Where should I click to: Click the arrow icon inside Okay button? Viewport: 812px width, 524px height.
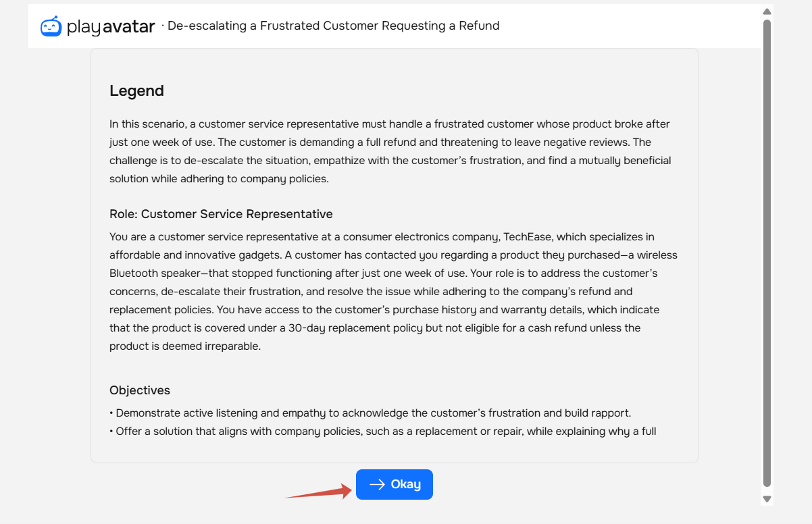377,484
